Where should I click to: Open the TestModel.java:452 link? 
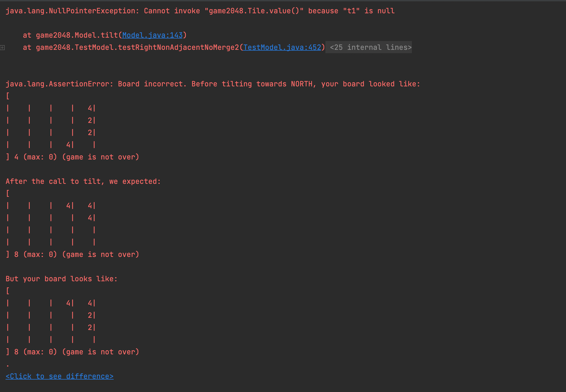click(x=282, y=48)
